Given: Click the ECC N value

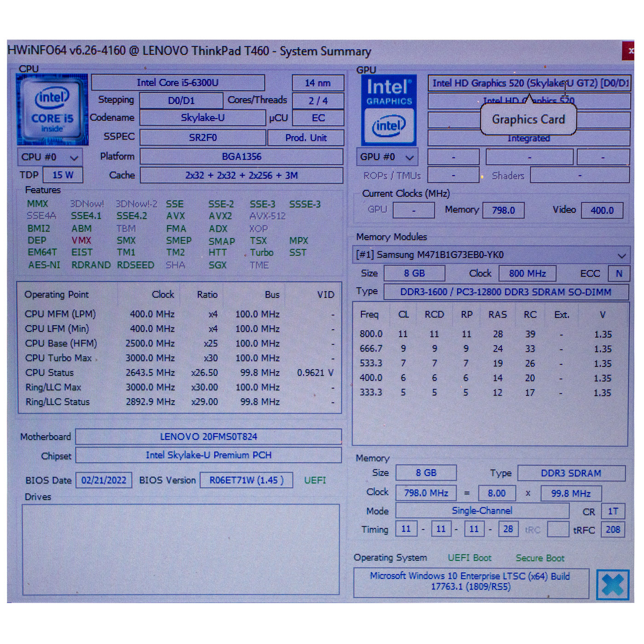Looking at the screenshot, I should pyautogui.click(x=619, y=273).
